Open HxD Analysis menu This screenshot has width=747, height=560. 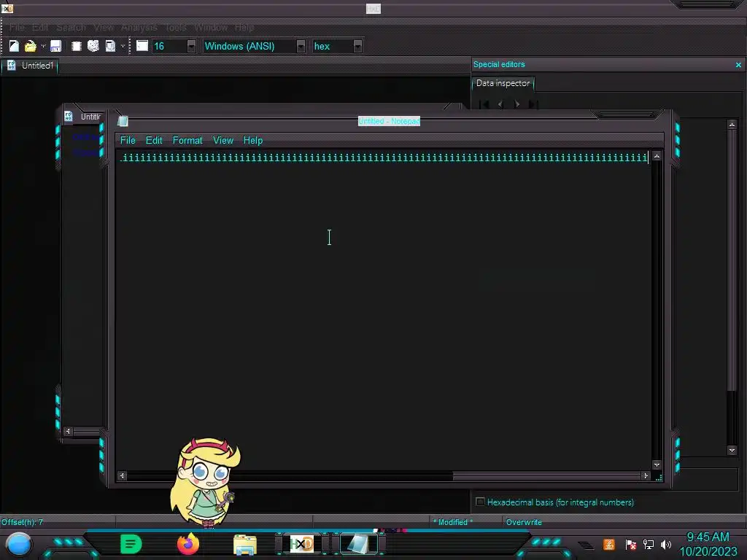[139, 28]
